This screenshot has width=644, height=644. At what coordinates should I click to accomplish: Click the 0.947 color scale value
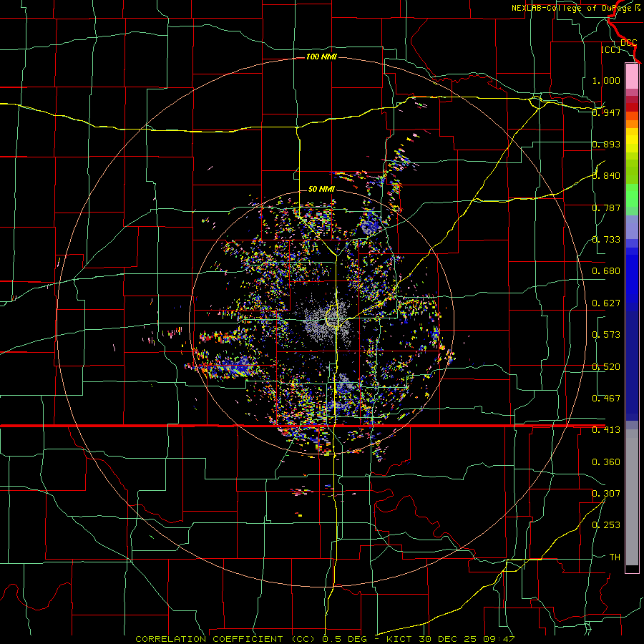pyautogui.click(x=606, y=112)
